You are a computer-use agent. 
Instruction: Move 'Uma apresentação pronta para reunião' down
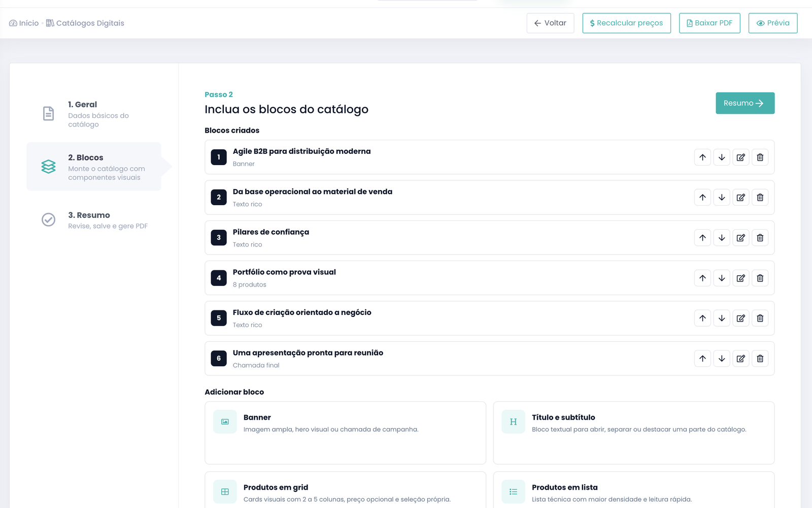click(722, 359)
